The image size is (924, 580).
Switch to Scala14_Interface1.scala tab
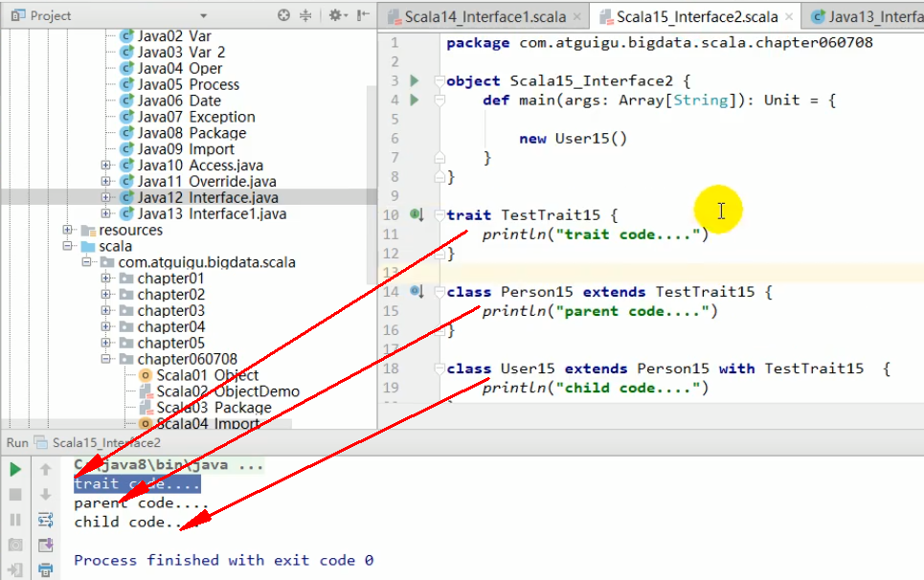[485, 17]
